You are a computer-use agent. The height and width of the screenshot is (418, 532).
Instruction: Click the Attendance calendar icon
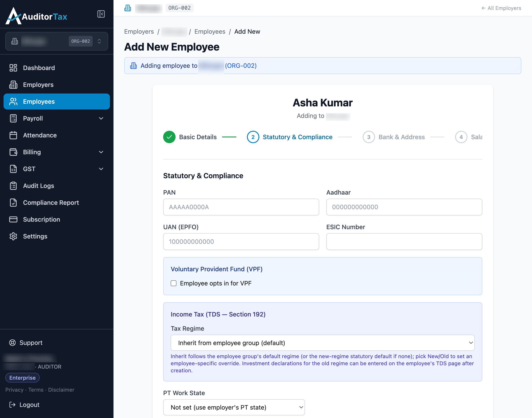pyautogui.click(x=13, y=135)
